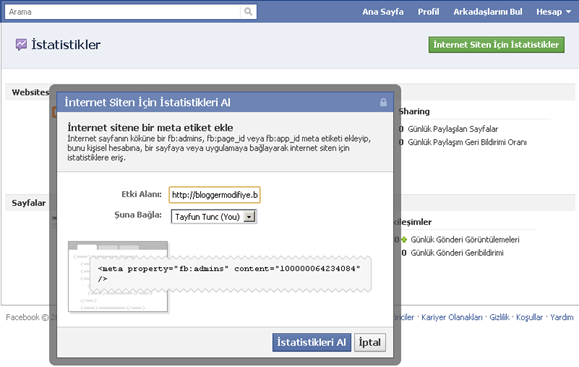This screenshot has height=367, width=579.
Task: Open the Koşullar footer link
Action: click(529, 317)
